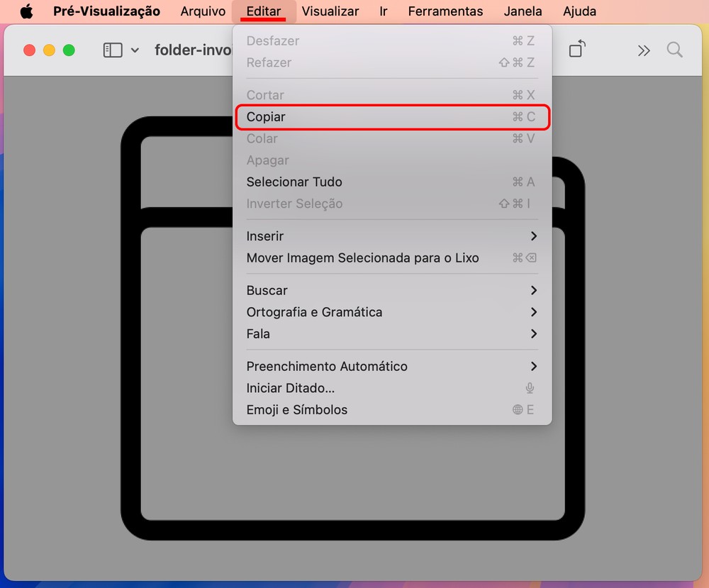Image resolution: width=709 pixels, height=588 pixels.
Task: Open the sidebar view options chevron
Action: [135, 50]
